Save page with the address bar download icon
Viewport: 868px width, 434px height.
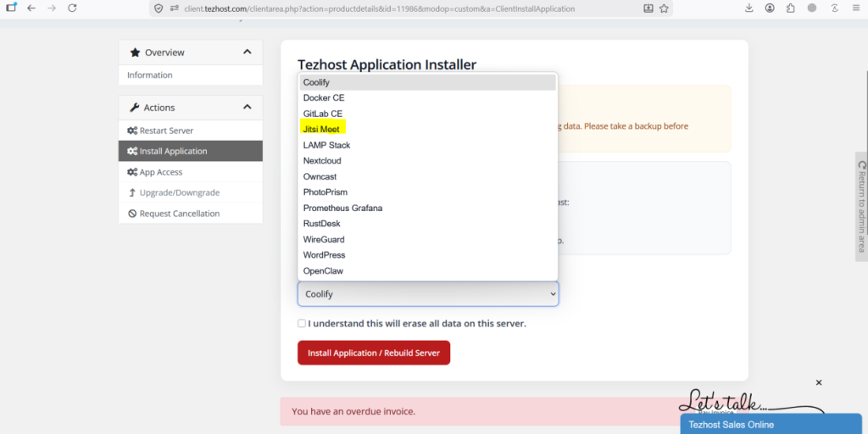[x=648, y=8]
